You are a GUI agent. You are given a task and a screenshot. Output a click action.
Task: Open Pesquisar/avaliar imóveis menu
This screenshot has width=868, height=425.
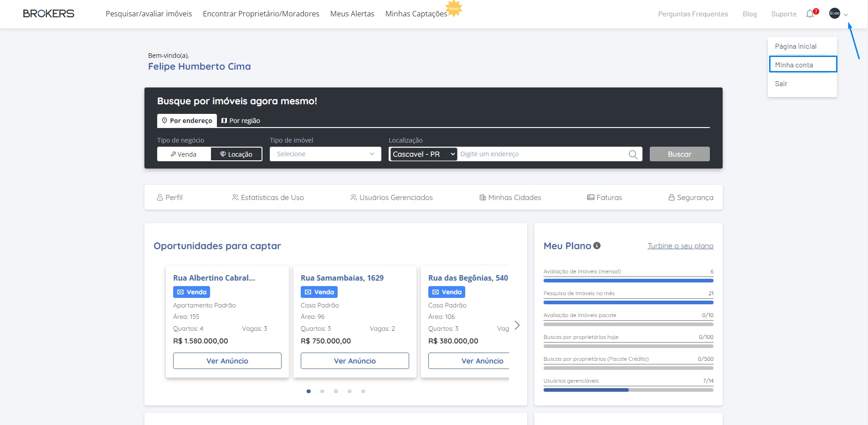149,14
